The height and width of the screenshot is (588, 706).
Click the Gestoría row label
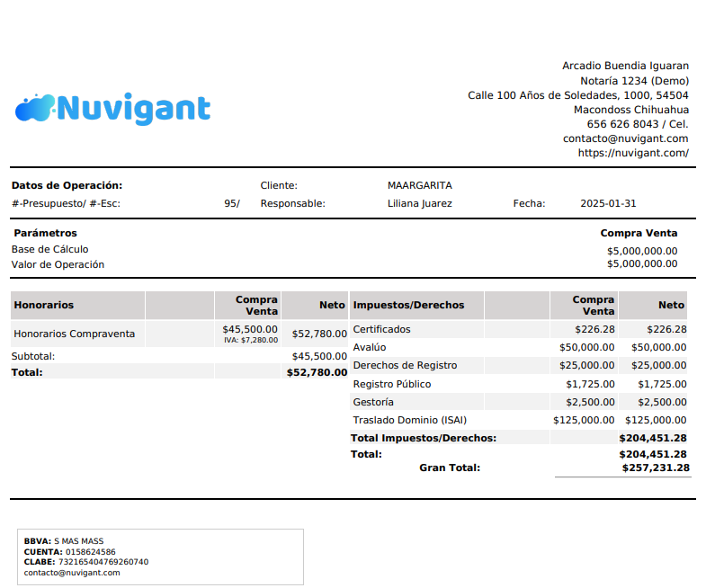[x=373, y=402]
